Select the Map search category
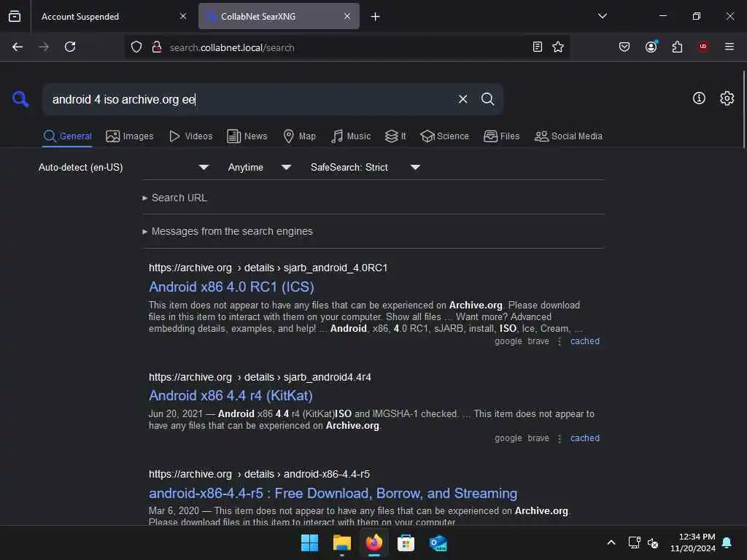 click(x=299, y=136)
